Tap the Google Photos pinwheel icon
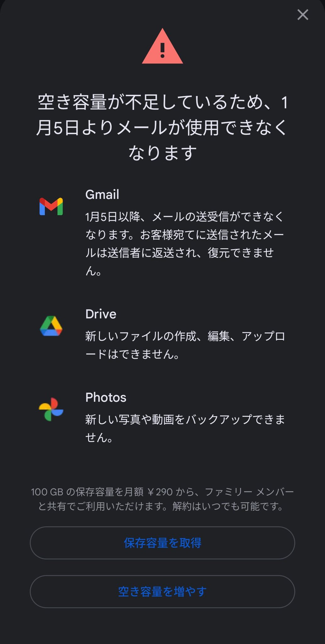 click(x=51, y=409)
